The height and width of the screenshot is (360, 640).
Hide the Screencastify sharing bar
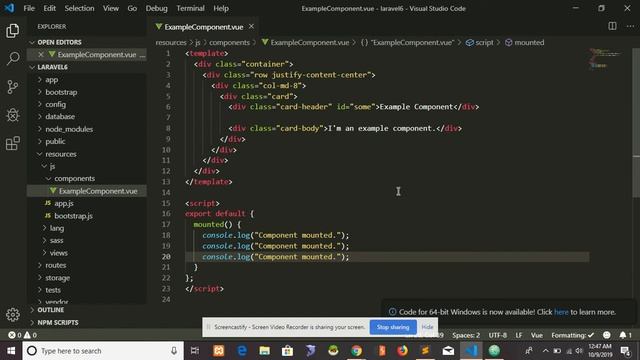pos(427,327)
